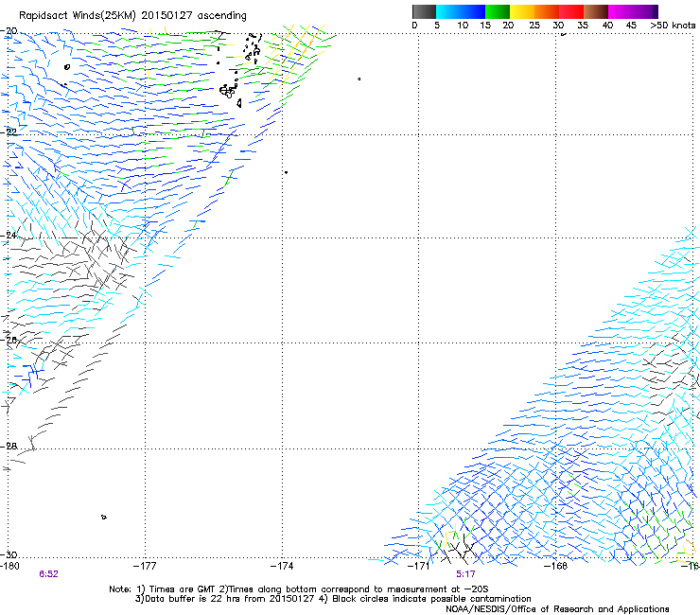Click the '-177' longitude axis label
This screenshot has width=700, height=615.
pyautogui.click(x=145, y=567)
